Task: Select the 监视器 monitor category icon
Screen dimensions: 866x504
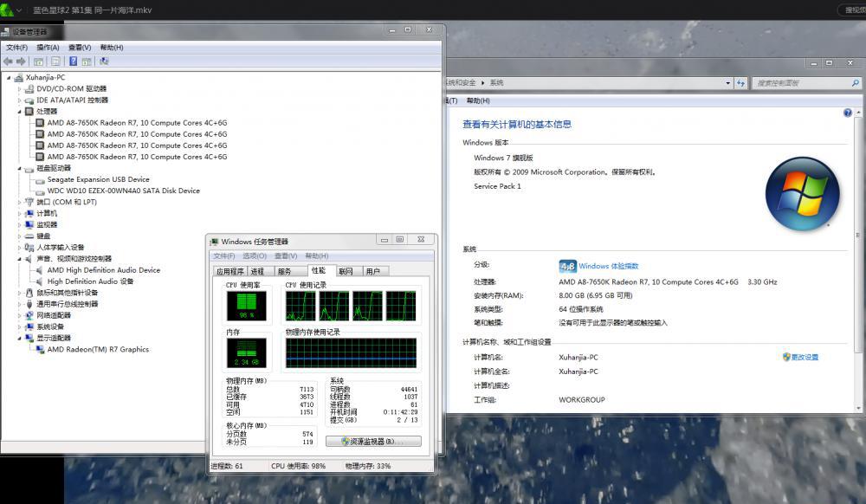Action: click(29, 224)
